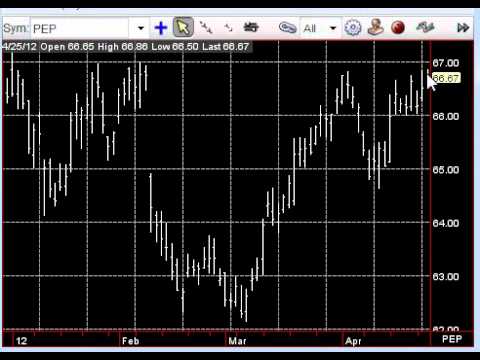Select the arrow pointer tool
The width and height of the screenshot is (480, 360).
183,27
